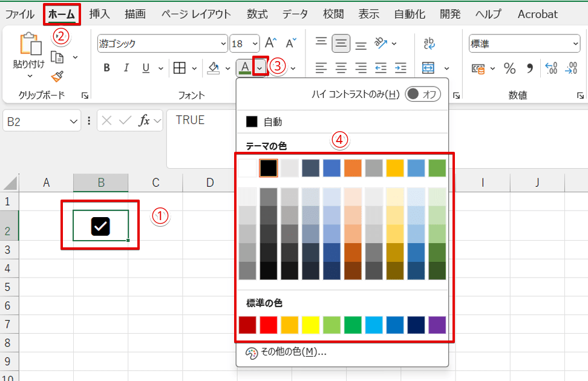
Task: Open the Name Box dropdown
Action: coord(73,122)
